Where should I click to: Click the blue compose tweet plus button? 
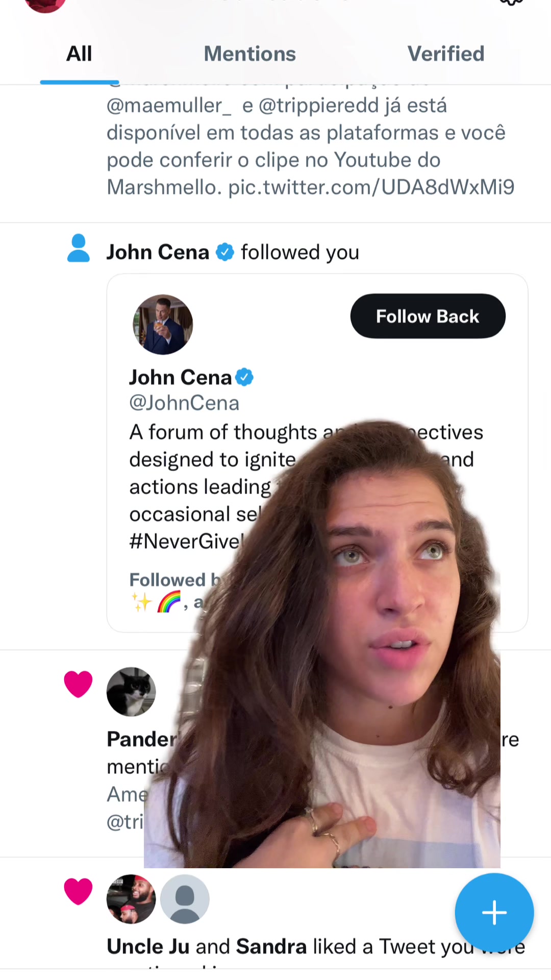(x=494, y=913)
